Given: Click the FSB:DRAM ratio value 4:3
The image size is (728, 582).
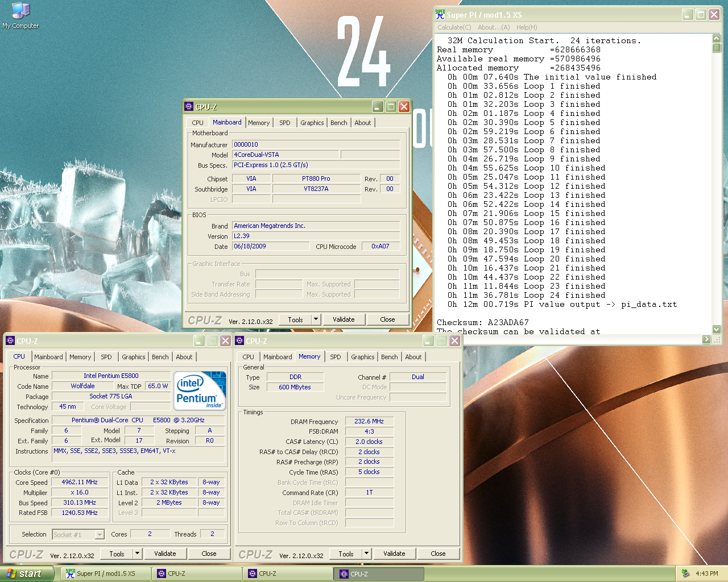Looking at the screenshot, I should [369, 431].
